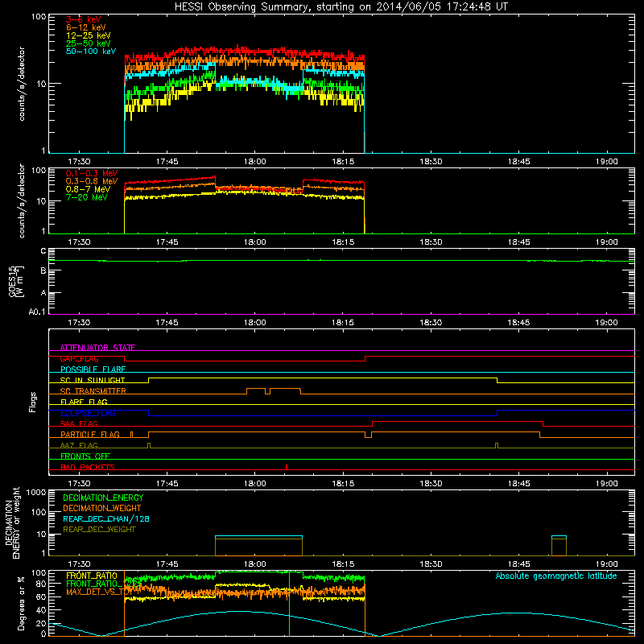The width and height of the screenshot is (644, 644).
Task: Click counts/s/detector axis title of top panel
Action: point(22,84)
